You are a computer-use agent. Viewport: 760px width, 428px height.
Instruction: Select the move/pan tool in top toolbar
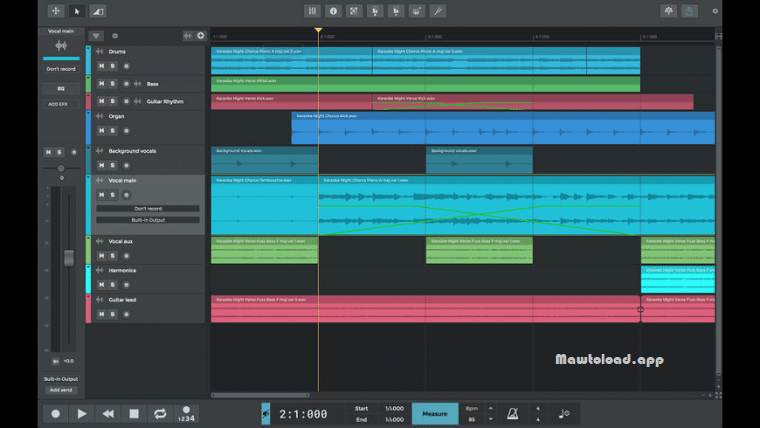(x=56, y=11)
